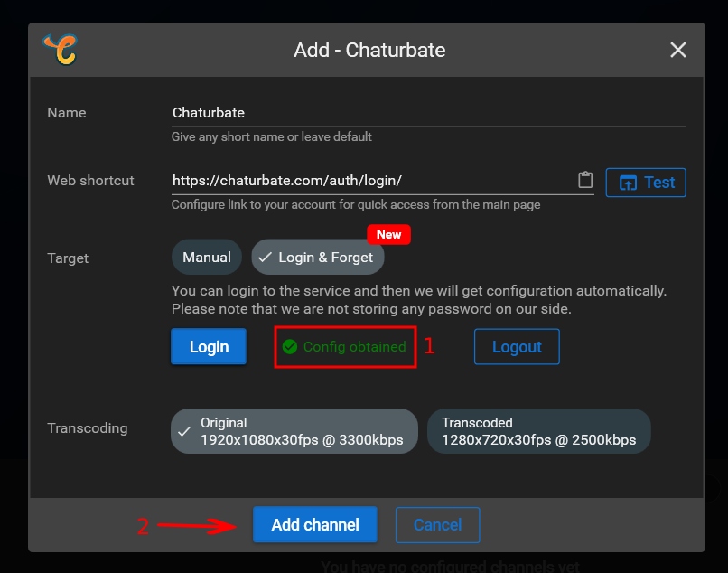
Task: Click into the Web shortcut URL field
Action: (x=370, y=181)
